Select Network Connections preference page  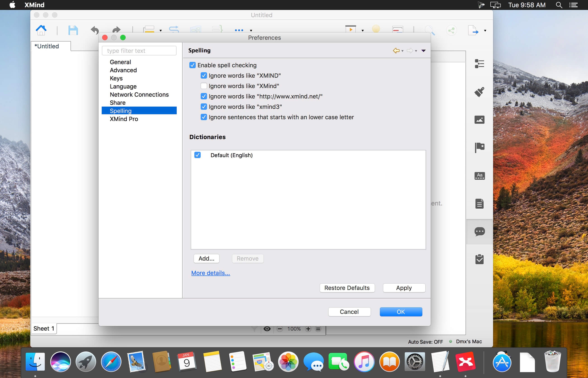[x=139, y=94]
